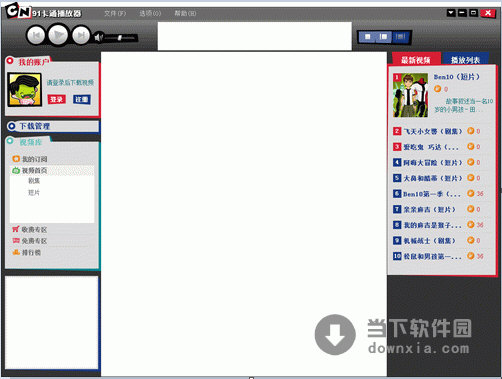
Task: Expand the 下载管理 panel
Action: pyautogui.click(x=53, y=126)
